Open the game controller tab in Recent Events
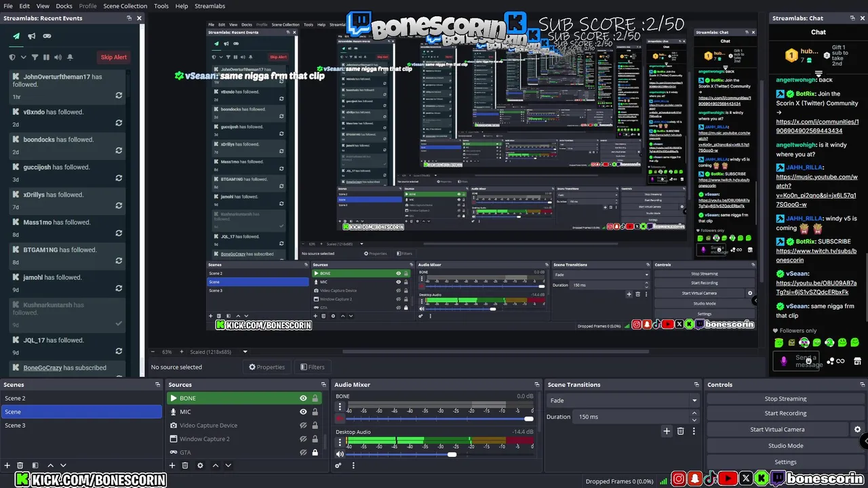Image resolution: width=868 pixels, height=488 pixels. coord(47,36)
